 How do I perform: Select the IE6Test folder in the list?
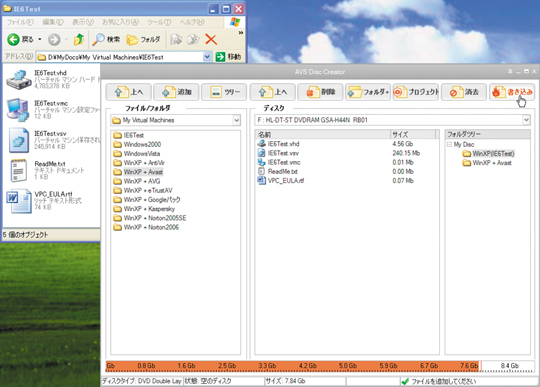point(128,135)
